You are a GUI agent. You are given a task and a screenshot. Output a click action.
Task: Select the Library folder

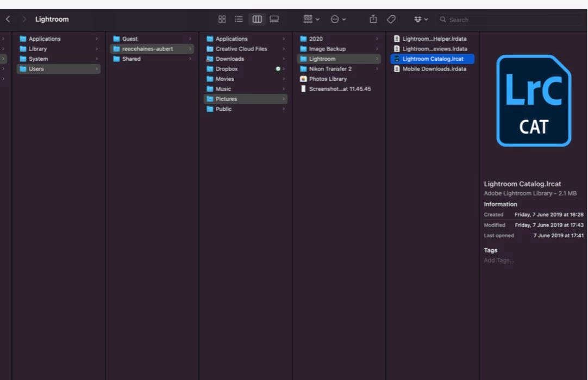59,49
